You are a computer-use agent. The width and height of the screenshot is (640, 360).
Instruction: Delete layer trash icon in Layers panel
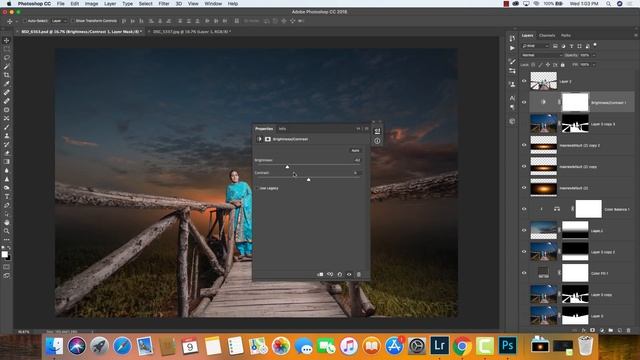tap(629, 330)
